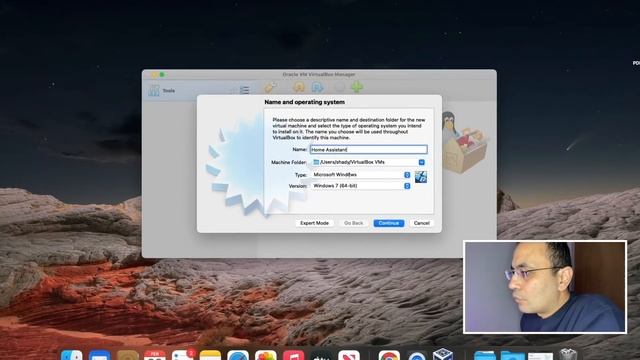Click the Name and operating system heading
Screen dimensions: 640x360
(x=304, y=102)
